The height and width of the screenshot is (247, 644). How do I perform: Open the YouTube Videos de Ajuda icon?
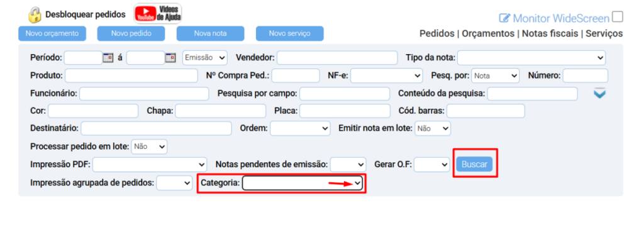(x=158, y=14)
